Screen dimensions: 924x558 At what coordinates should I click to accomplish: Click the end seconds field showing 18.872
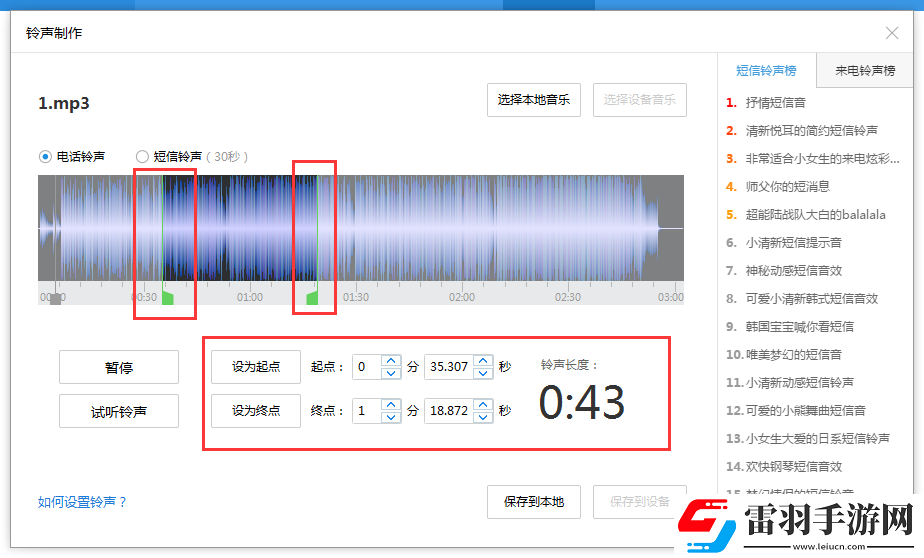click(x=449, y=411)
